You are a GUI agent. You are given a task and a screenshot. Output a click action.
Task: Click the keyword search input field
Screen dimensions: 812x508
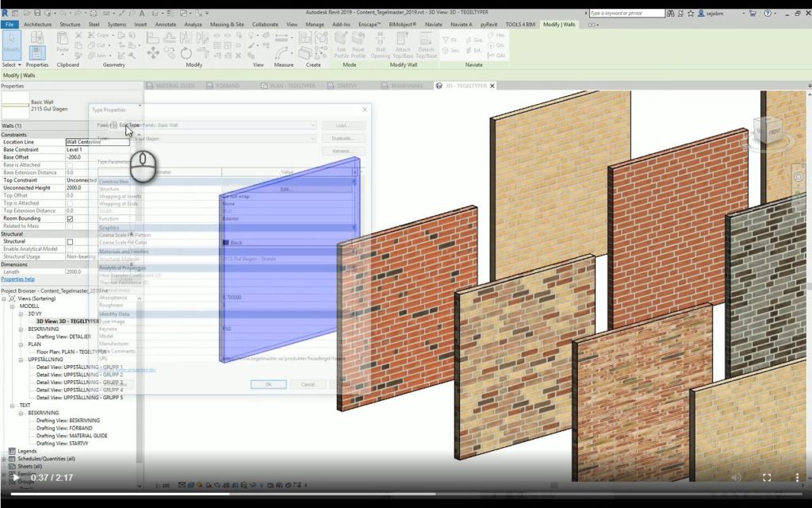[x=626, y=13]
